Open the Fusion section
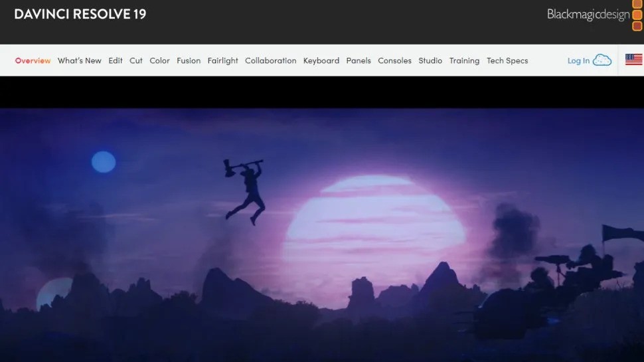 coord(189,60)
